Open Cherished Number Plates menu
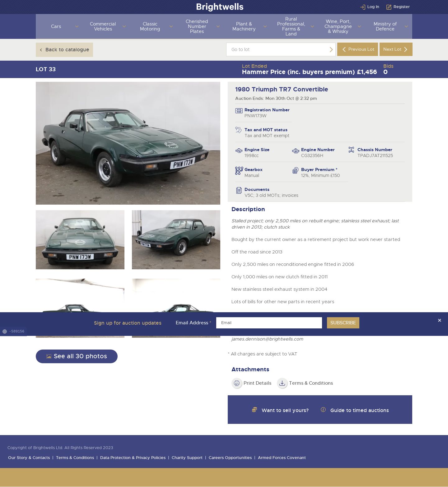 pyautogui.click(x=197, y=26)
